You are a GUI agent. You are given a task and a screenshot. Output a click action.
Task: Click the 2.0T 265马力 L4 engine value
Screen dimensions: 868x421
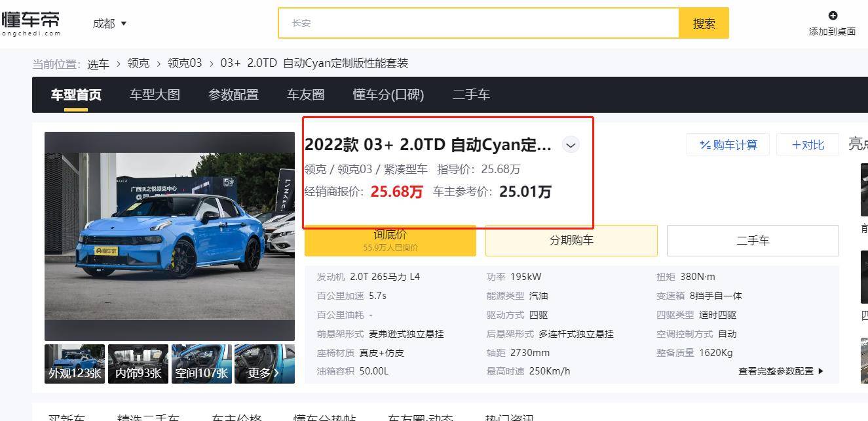coord(385,277)
